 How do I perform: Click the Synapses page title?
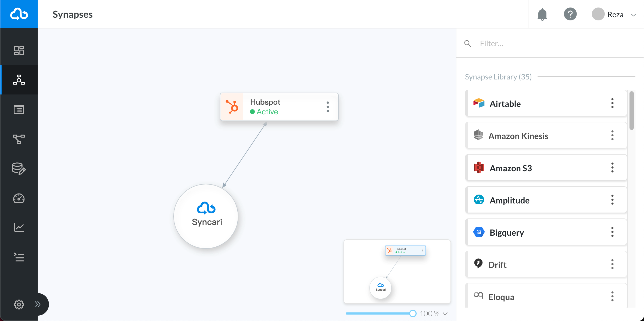click(x=73, y=14)
